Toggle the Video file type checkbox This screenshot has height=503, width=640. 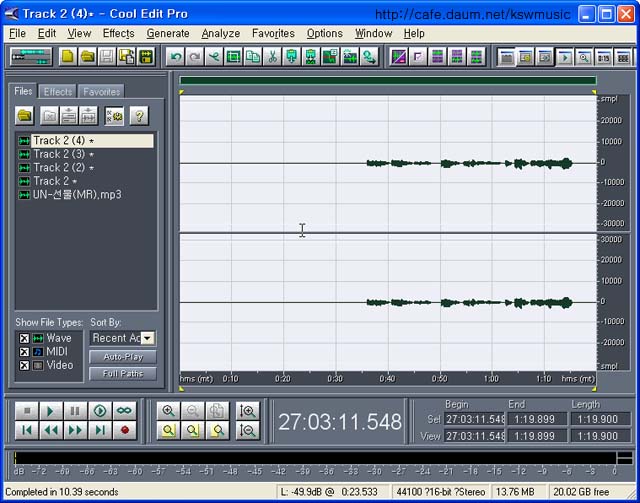24,365
